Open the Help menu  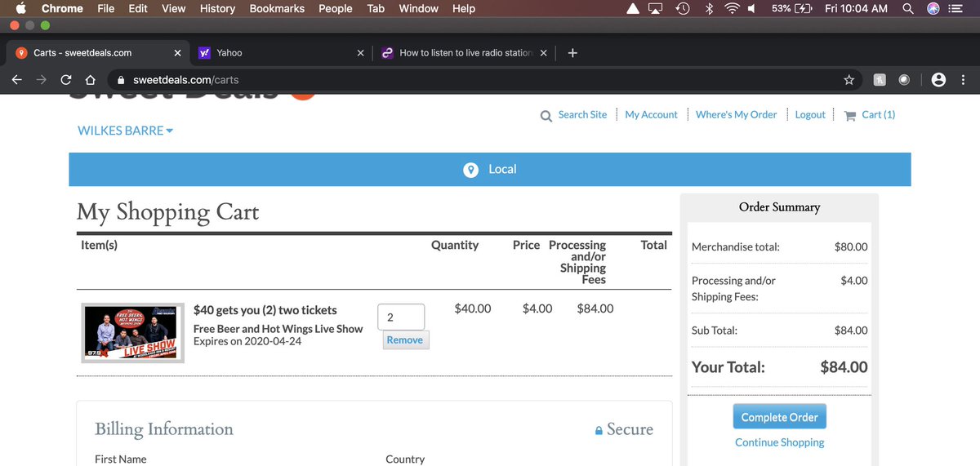click(x=463, y=8)
